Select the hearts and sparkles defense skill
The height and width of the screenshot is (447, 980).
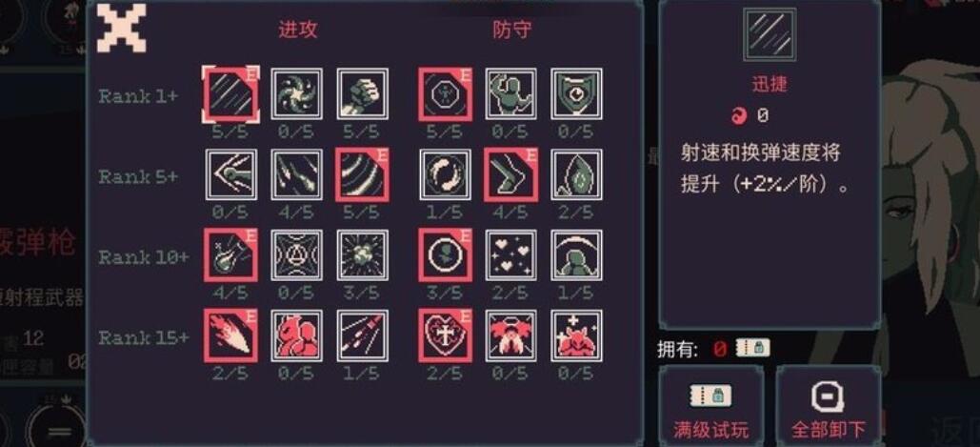click(510, 255)
